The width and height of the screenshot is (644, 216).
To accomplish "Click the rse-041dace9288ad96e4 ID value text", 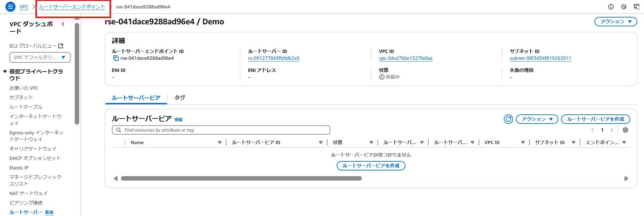I will 147,58.
